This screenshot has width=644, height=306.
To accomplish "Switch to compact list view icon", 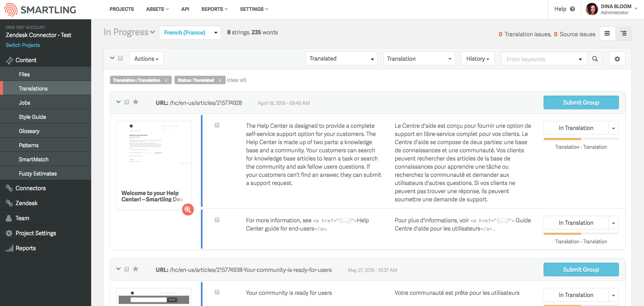I will 607,34.
